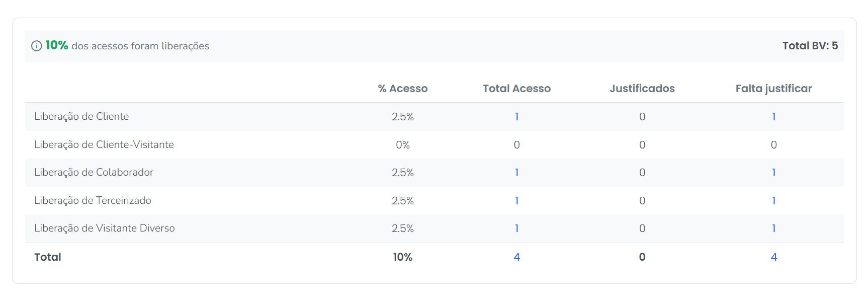The height and width of the screenshot is (304, 868).
Task: Click the info icon beside 10%
Action: pos(36,46)
